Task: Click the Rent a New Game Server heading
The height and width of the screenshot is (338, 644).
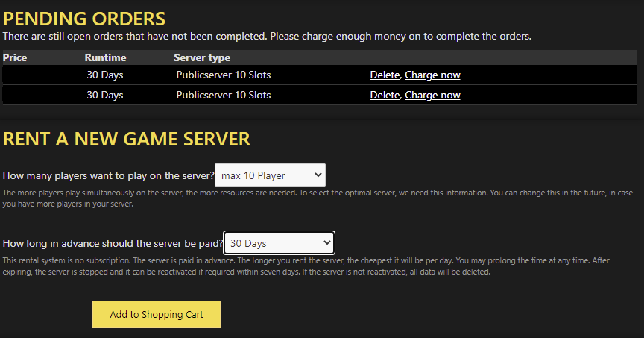Action: 126,139
